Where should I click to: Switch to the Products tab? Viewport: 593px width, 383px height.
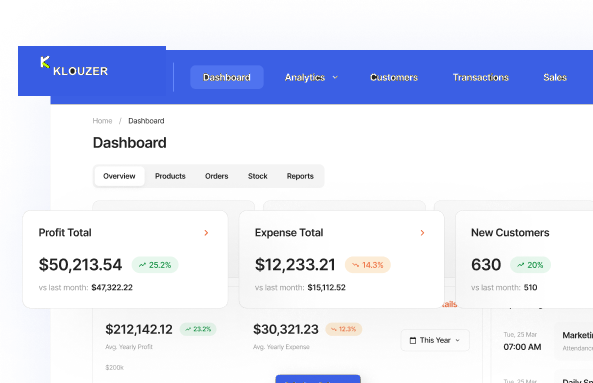(170, 176)
